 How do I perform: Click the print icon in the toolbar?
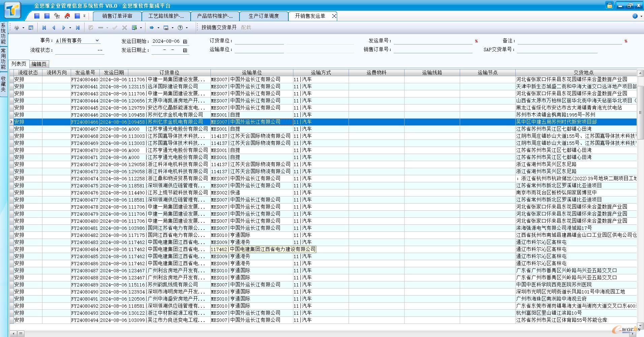pyautogui.click(x=17, y=28)
